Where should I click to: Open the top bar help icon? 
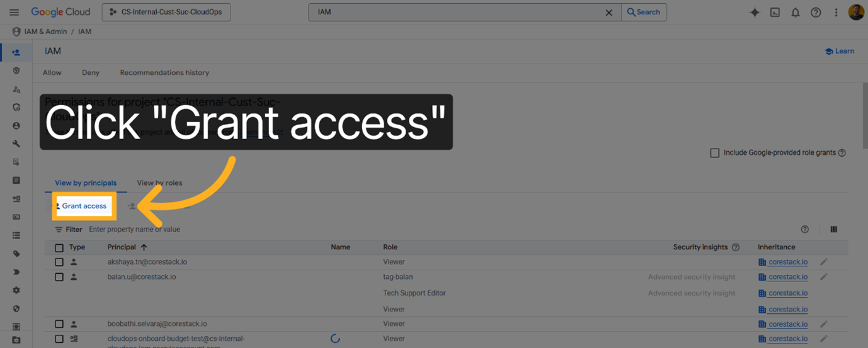816,12
